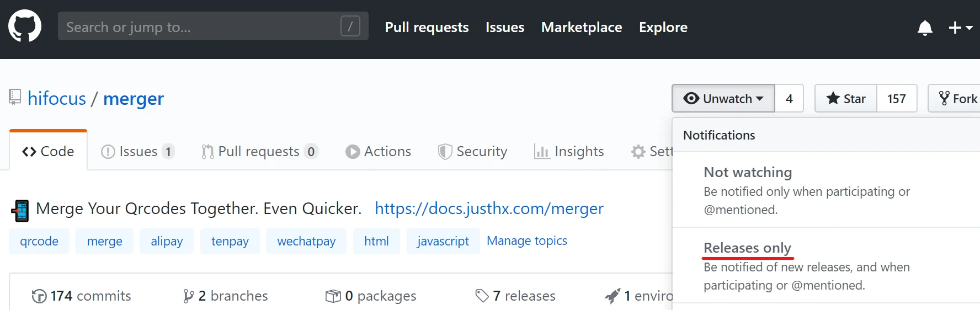Open Marketplace in top navigation

pos(582,28)
